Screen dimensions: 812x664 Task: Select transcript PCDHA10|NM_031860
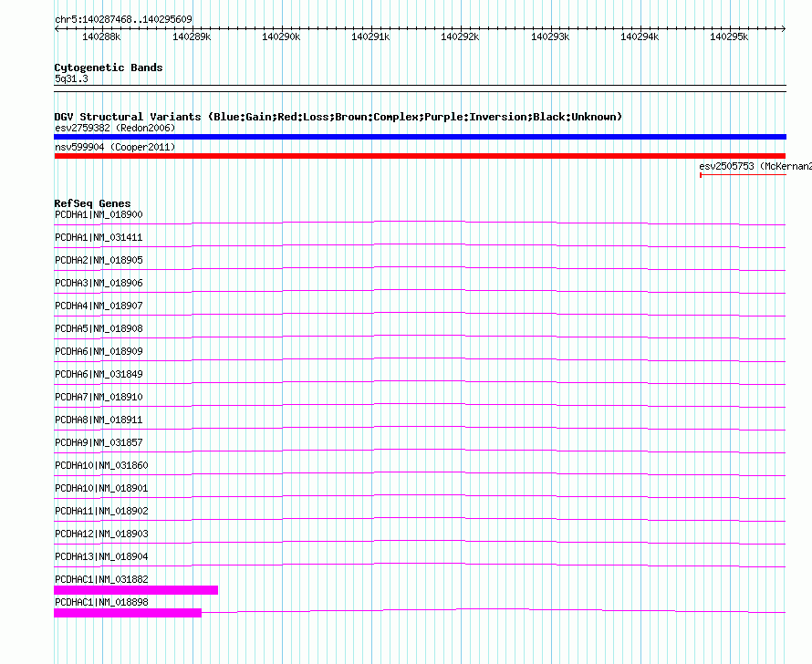coord(101,465)
